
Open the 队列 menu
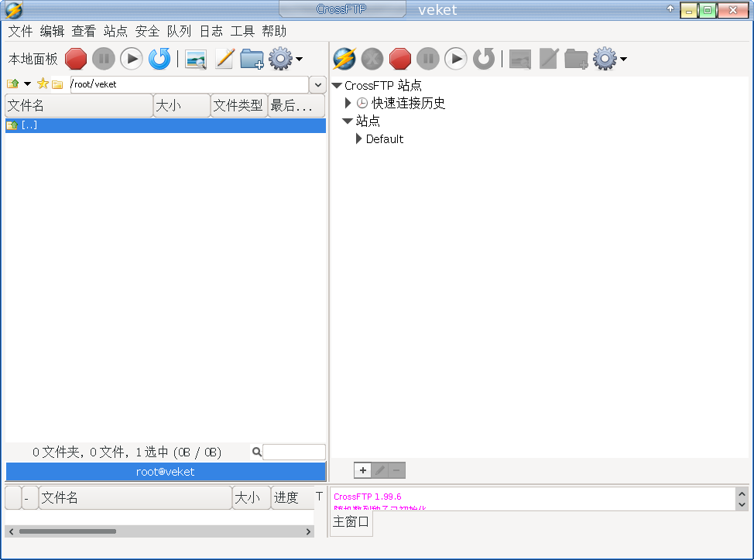pos(180,31)
